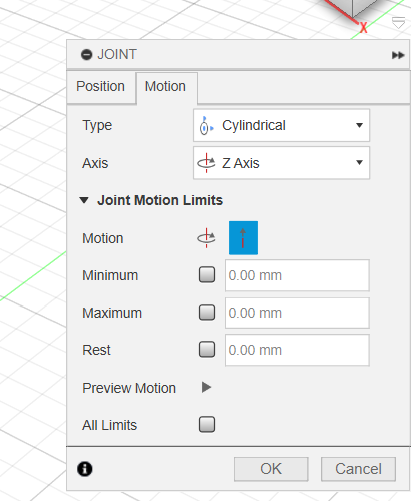The height and width of the screenshot is (501, 411).
Task: Play the Preview Motion animation
Action: tap(206, 387)
